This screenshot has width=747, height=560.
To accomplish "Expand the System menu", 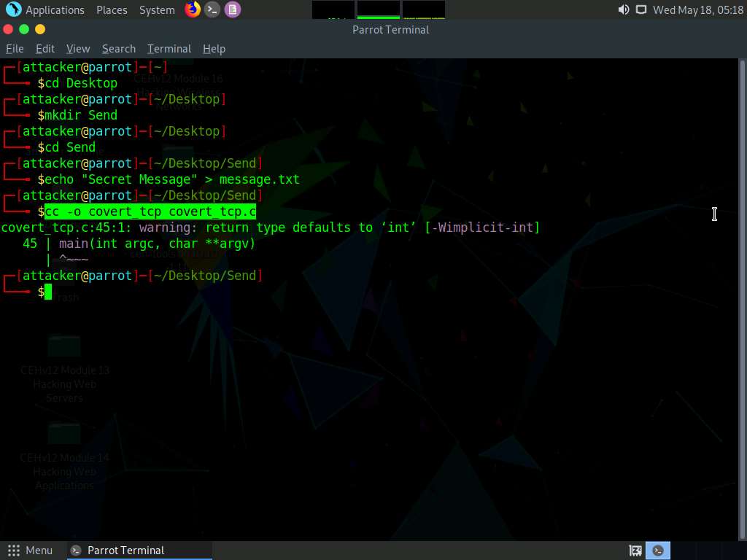I will (157, 10).
